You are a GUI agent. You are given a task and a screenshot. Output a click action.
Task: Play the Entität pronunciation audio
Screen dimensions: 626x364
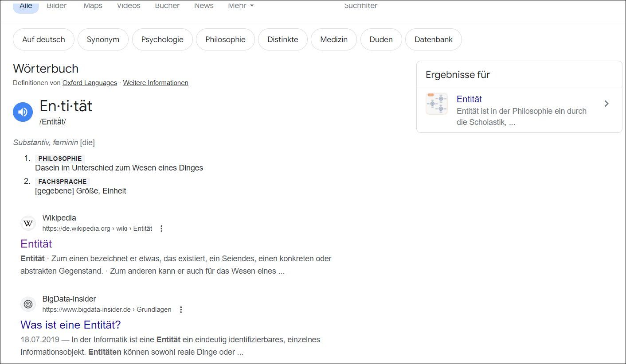(x=23, y=112)
